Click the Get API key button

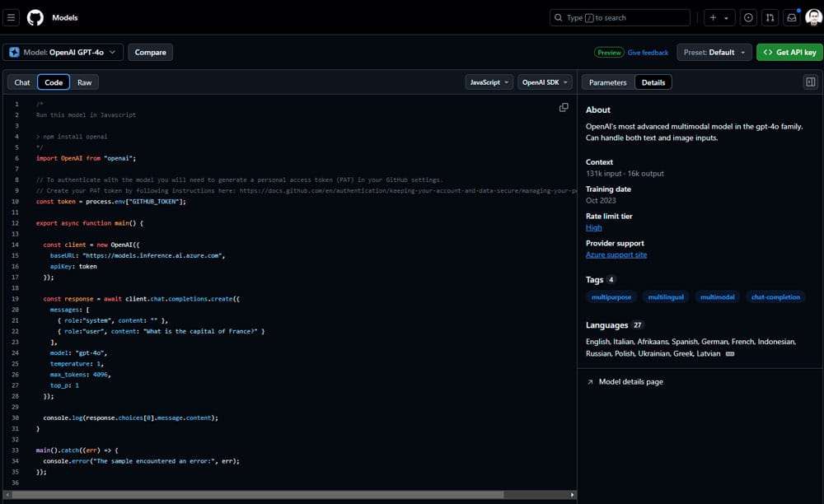click(x=789, y=53)
